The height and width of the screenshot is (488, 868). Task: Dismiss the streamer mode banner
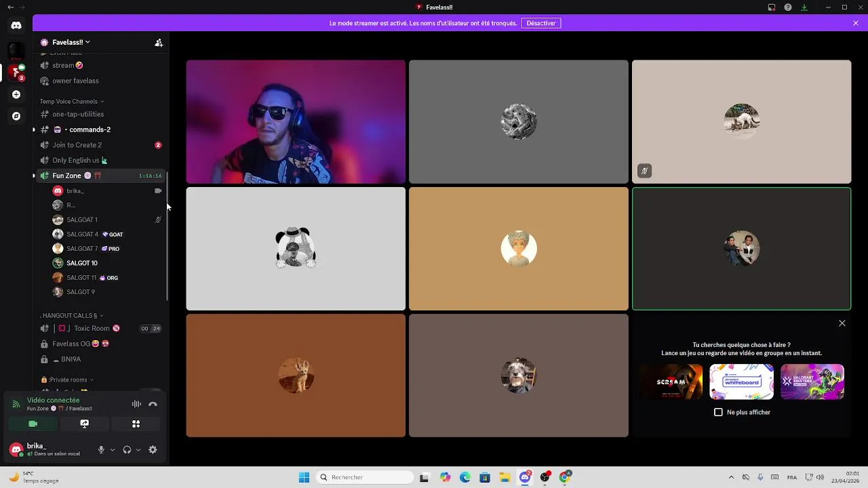coord(856,23)
